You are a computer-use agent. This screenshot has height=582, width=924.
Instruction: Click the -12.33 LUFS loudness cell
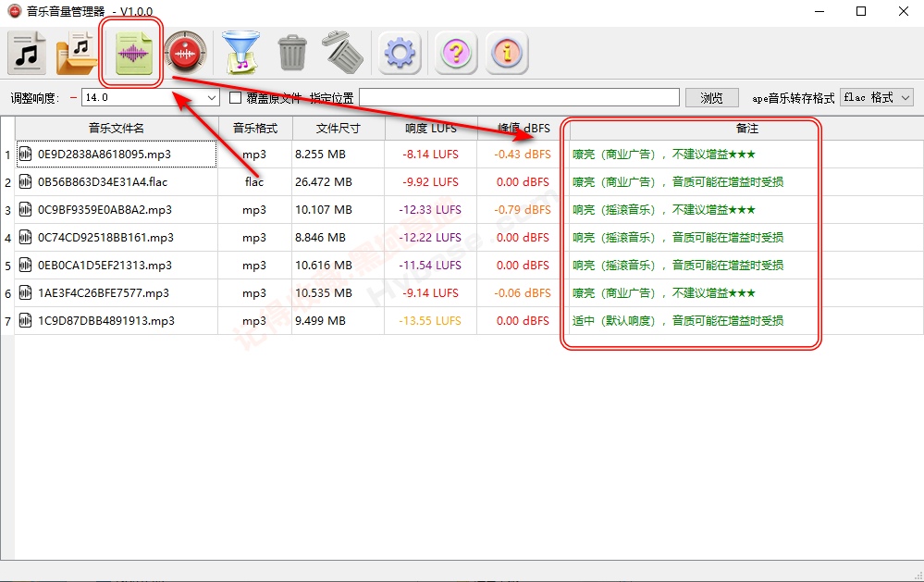coord(430,210)
